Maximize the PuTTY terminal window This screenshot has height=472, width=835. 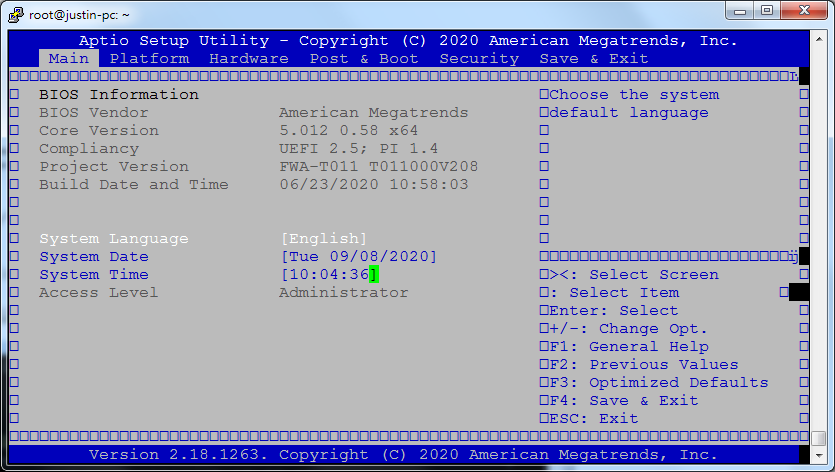pos(767,12)
